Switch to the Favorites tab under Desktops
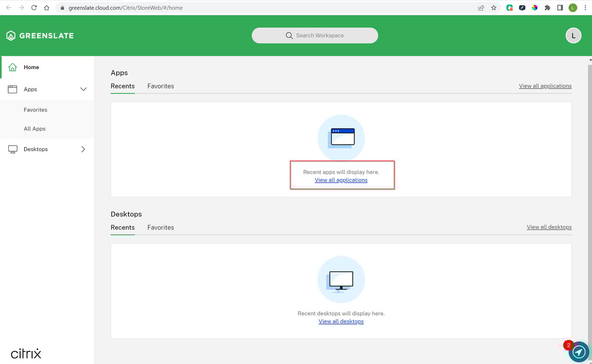592x364 pixels. tap(160, 227)
